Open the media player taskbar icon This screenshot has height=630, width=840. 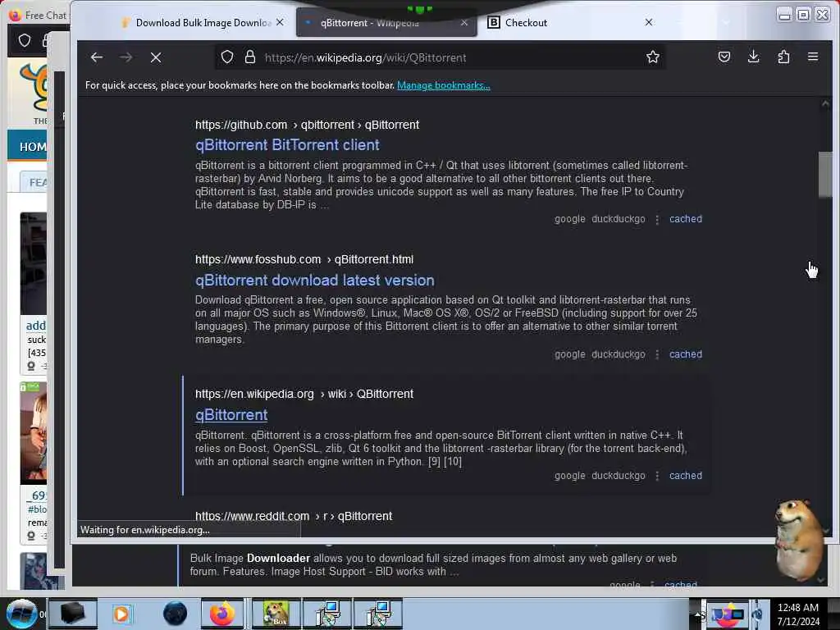tap(121, 614)
